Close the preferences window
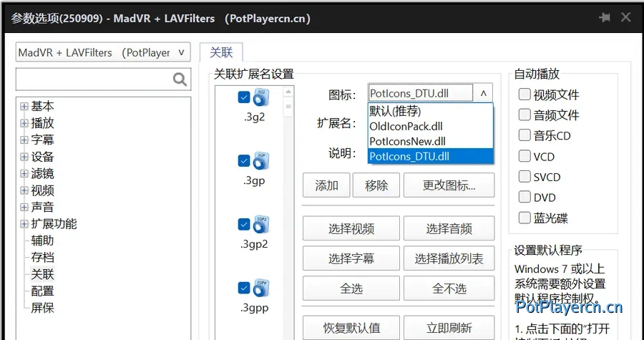644x340 pixels. [625, 17]
